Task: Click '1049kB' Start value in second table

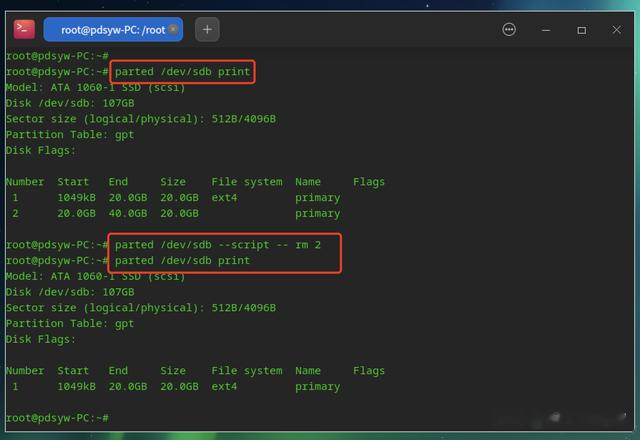Action: pyautogui.click(x=76, y=387)
